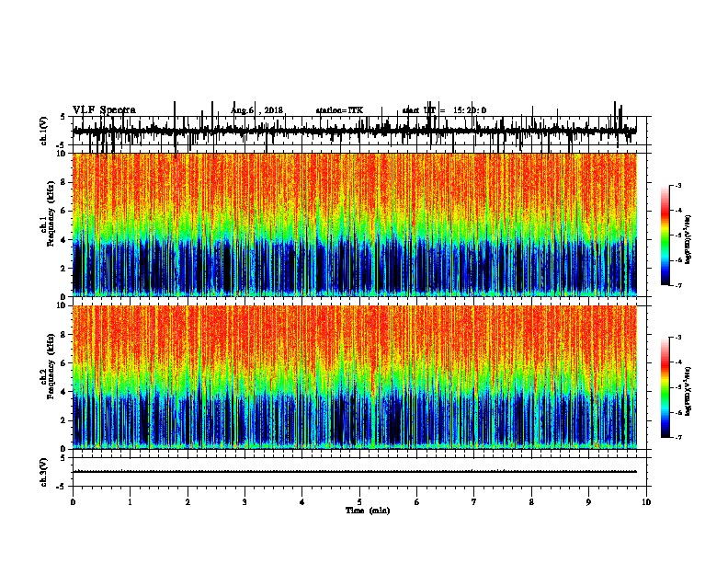Click the "ch.3(V)" waveform axis label
The width and height of the screenshot is (728, 563).
pyautogui.click(x=44, y=472)
